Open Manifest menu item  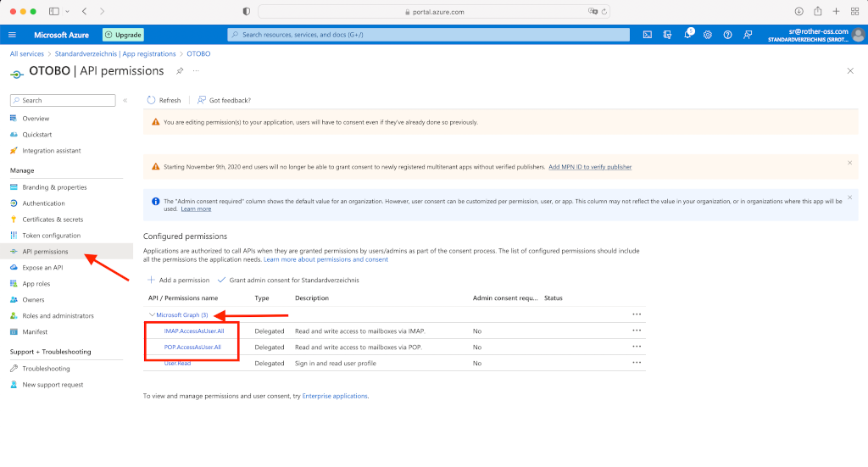click(34, 331)
